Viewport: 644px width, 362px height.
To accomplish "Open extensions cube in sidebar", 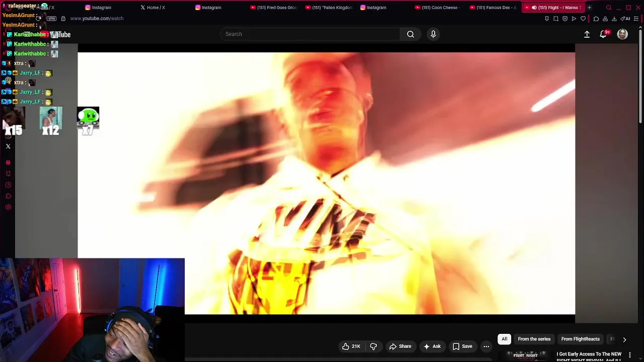I will pyautogui.click(x=8, y=196).
